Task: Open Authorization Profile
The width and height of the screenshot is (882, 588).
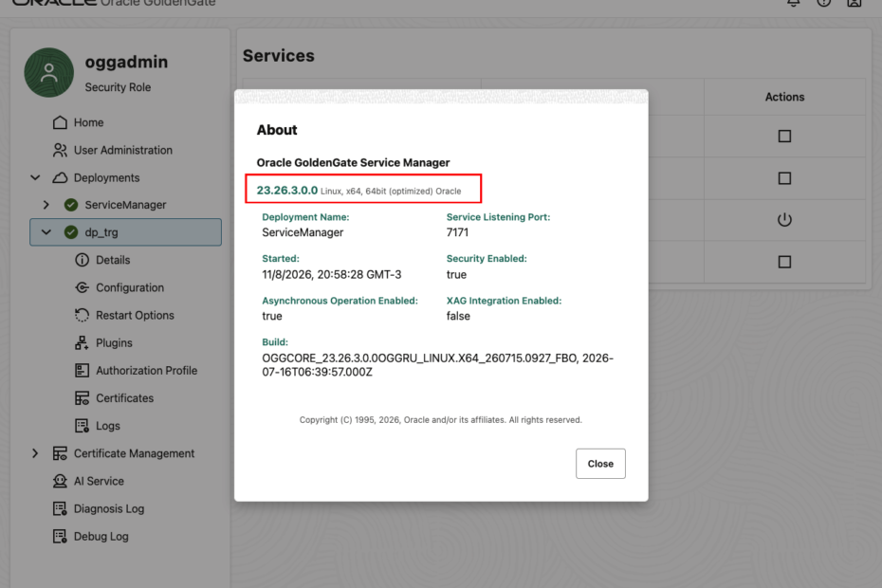Action: [x=146, y=370]
